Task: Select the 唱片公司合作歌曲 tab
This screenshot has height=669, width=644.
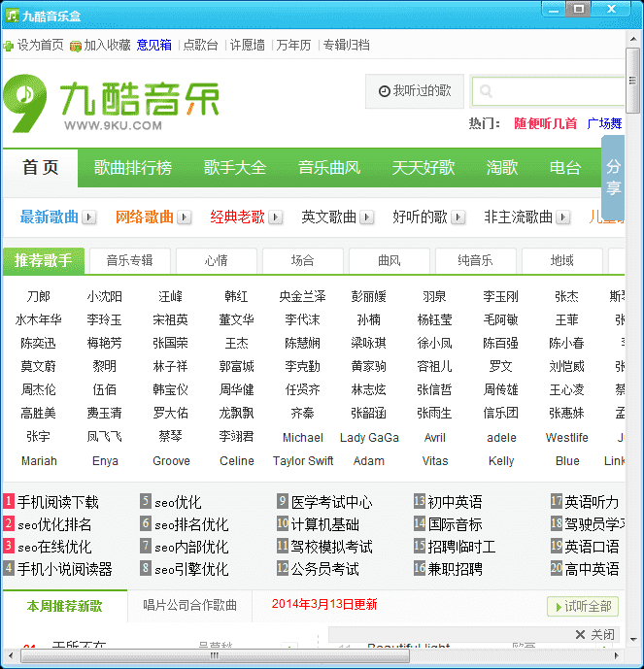Action: click(x=190, y=605)
